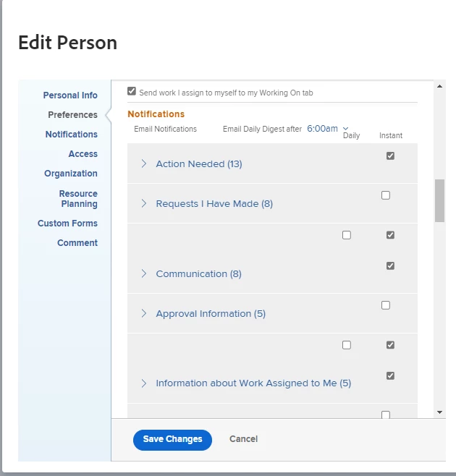
Task: Toggle Instant checkbox for Communication
Action: (x=390, y=266)
